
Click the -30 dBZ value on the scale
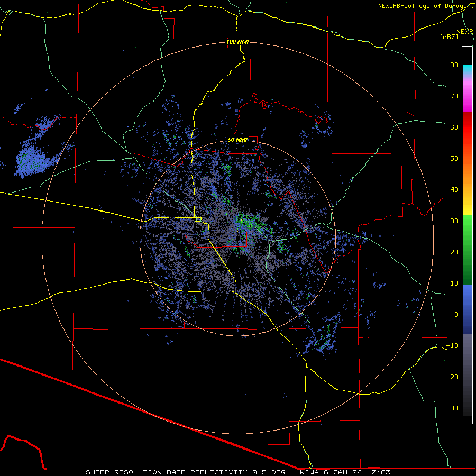tap(452, 408)
